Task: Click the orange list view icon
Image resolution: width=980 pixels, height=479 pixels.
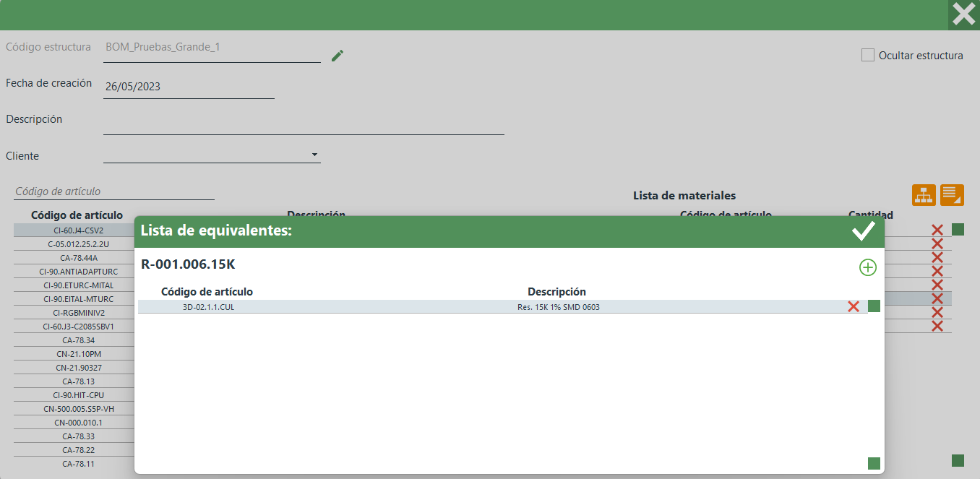Action: pos(952,195)
